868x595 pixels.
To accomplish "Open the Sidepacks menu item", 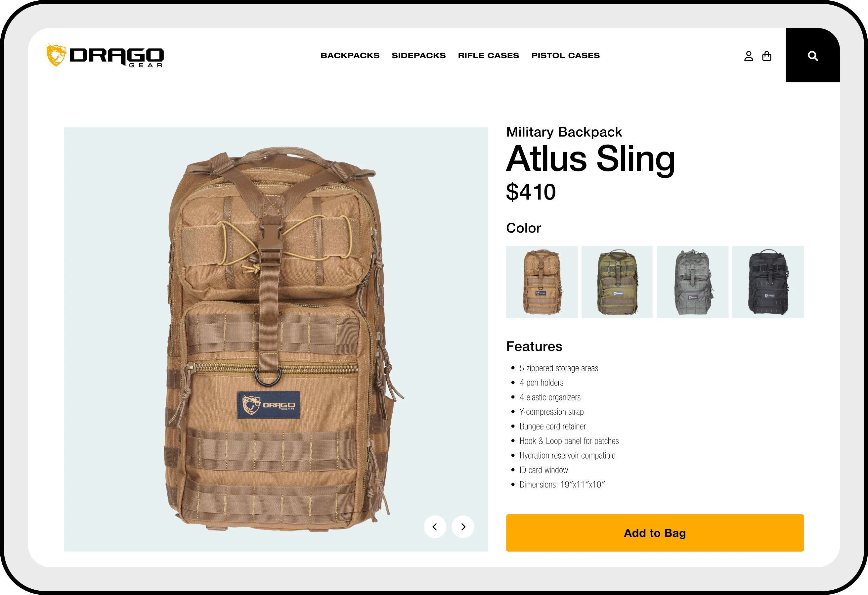I will point(419,55).
